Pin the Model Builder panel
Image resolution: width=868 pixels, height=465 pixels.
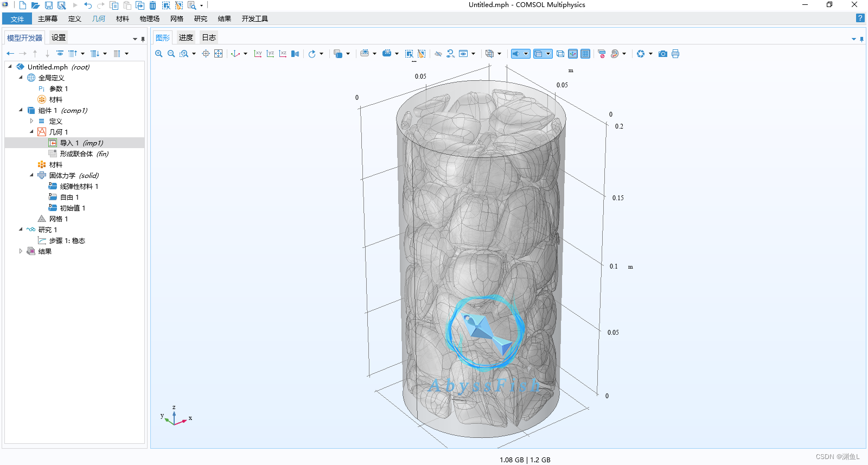143,39
